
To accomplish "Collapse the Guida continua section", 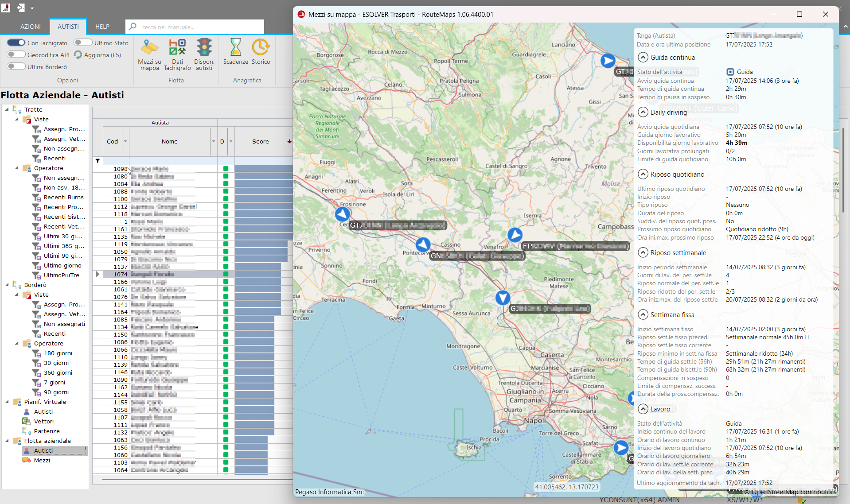I will click(x=643, y=57).
